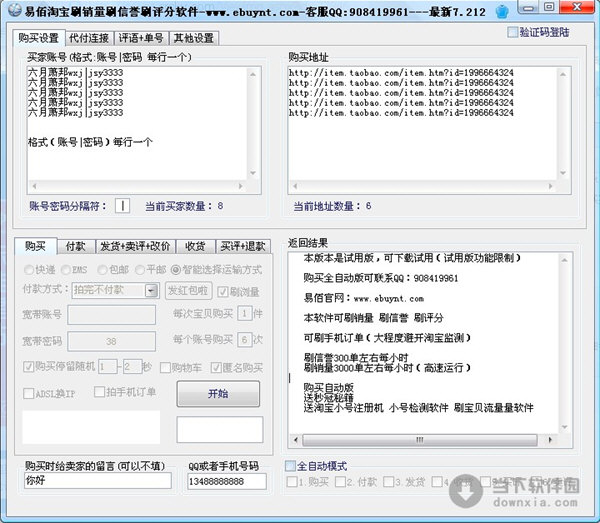Click the 宽带账号 input field
This screenshot has height=523, width=600.
click(x=112, y=315)
